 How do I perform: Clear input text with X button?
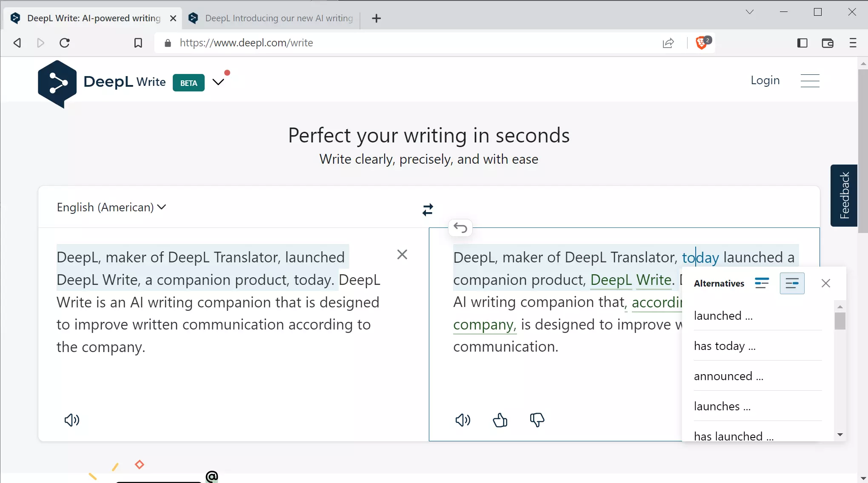pos(402,255)
